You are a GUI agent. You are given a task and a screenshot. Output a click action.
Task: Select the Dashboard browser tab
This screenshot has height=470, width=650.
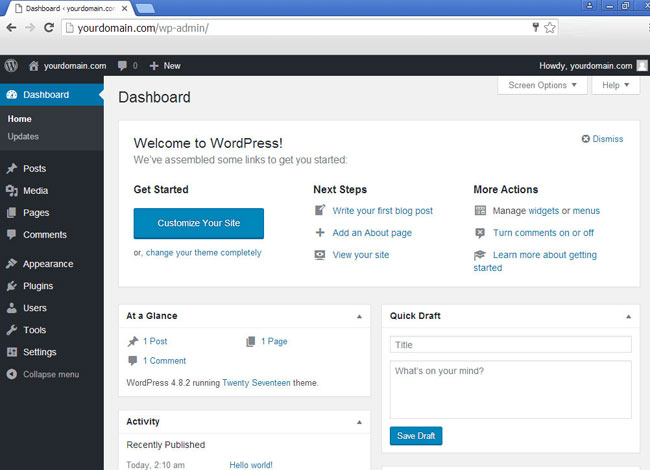click(70, 8)
